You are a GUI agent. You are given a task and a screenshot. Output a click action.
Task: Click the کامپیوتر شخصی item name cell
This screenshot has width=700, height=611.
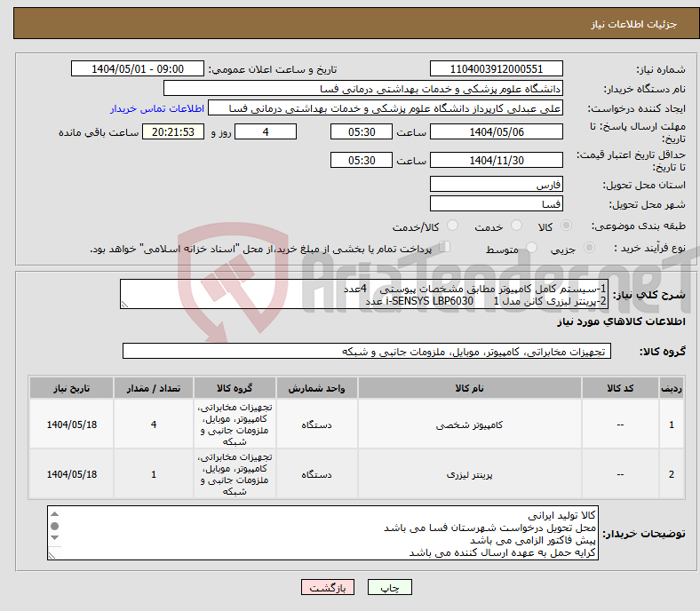tap(469, 424)
